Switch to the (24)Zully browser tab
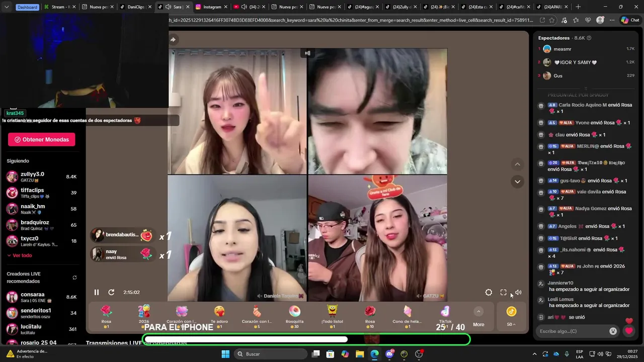Screen dimensions: 644x362 point(402,7)
